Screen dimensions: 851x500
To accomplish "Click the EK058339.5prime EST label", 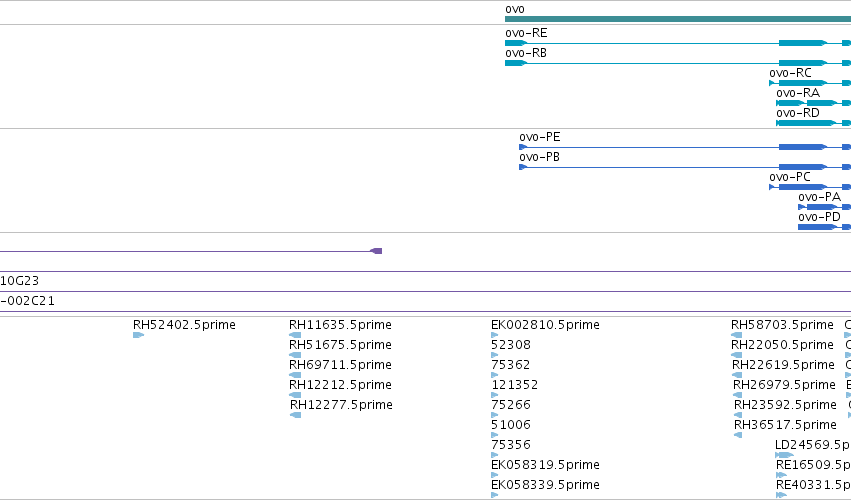I will [545, 486].
